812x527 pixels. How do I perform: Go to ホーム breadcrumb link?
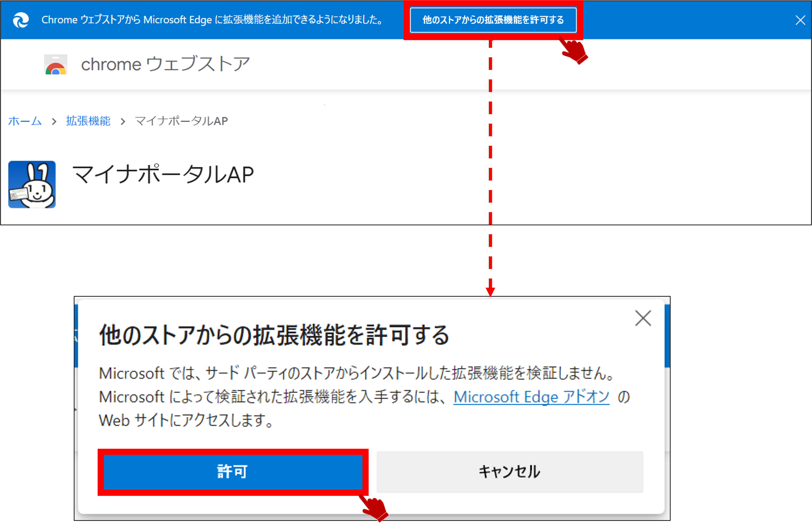point(25,121)
